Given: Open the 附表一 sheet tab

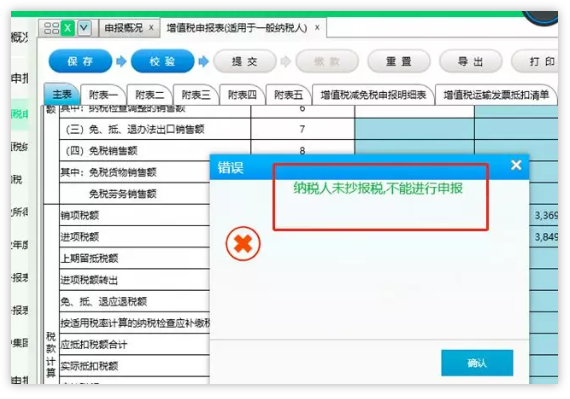Looking at the screenshot, I should (103, 95).
